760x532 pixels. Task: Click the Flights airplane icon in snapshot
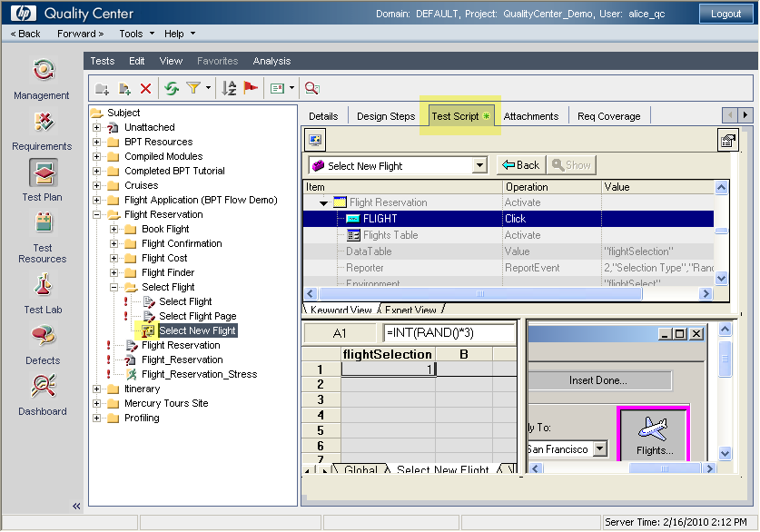pyautogui.click(x=654, y=429)
